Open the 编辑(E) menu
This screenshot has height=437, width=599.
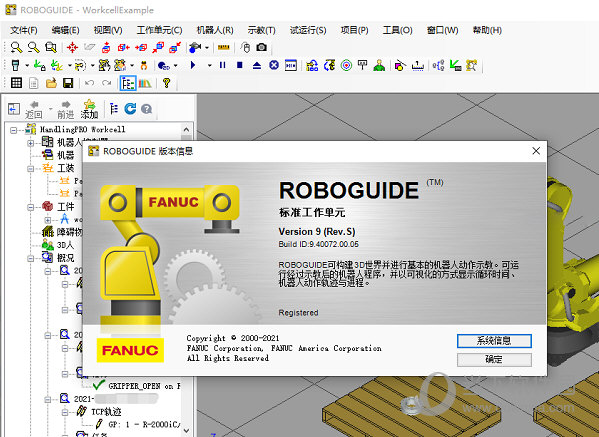[x=65, y=30]
